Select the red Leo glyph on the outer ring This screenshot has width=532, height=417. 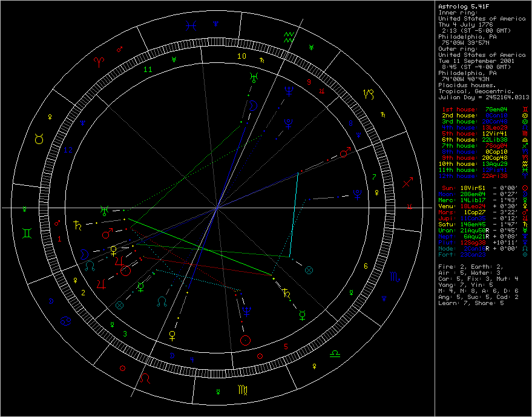click(x=145, y=378)
